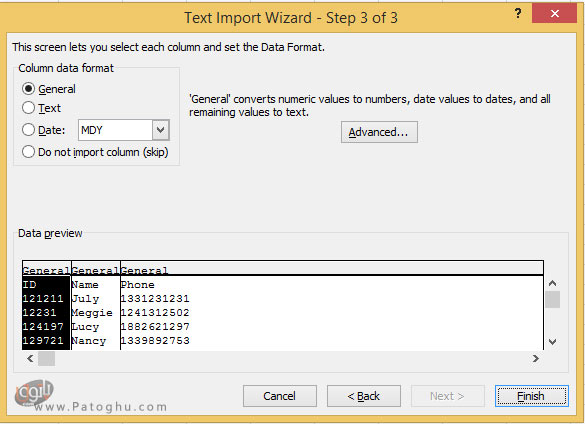
Task: Select Do not import column (skip)
Action: 28,152
